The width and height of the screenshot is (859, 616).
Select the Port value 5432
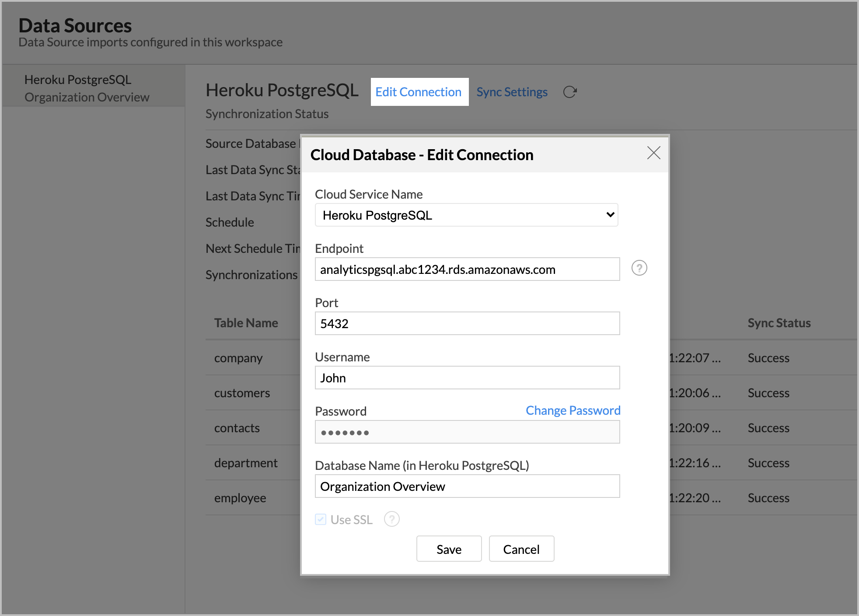click(x=467, y=323)
